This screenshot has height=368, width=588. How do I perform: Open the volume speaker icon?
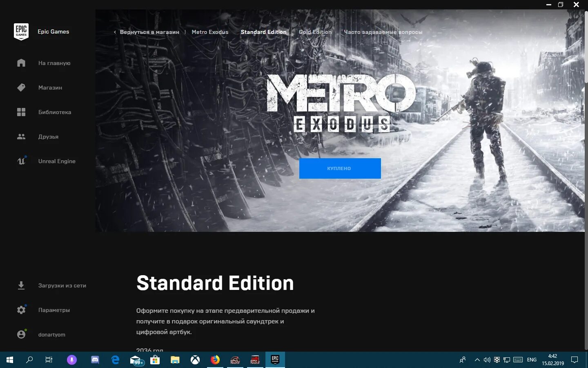pos(487,360)
